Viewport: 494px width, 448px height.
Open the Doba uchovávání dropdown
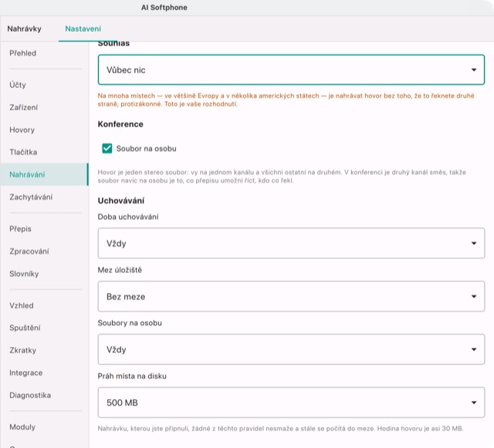pos(291,243)
